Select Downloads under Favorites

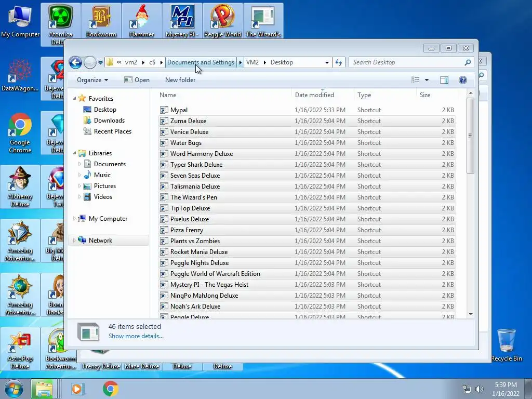tap(109, 121)
